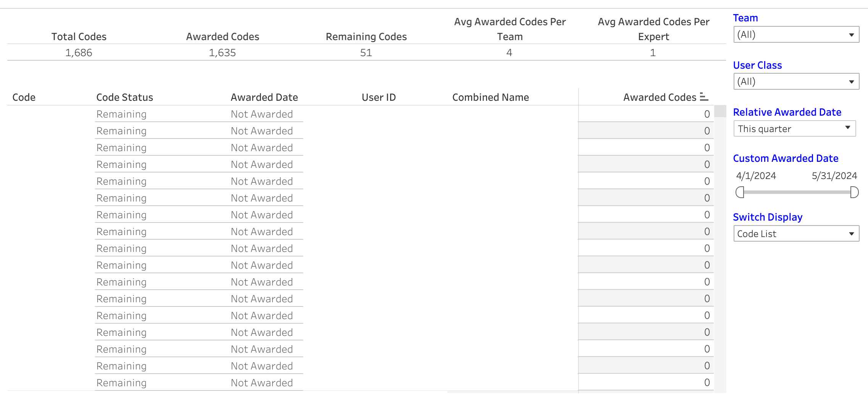This screenshot has height=400, width=868.
Task: Click the Combined Name column header
Action: tap(490, 97)
